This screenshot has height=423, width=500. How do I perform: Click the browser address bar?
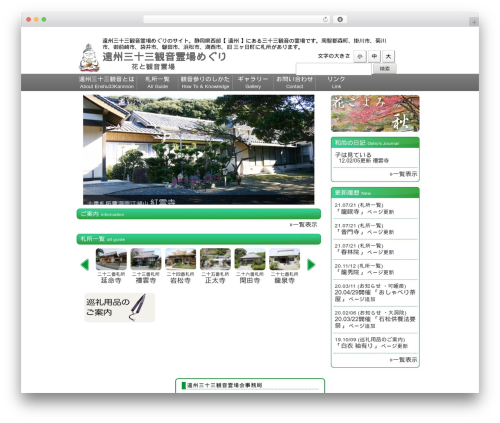237,20
